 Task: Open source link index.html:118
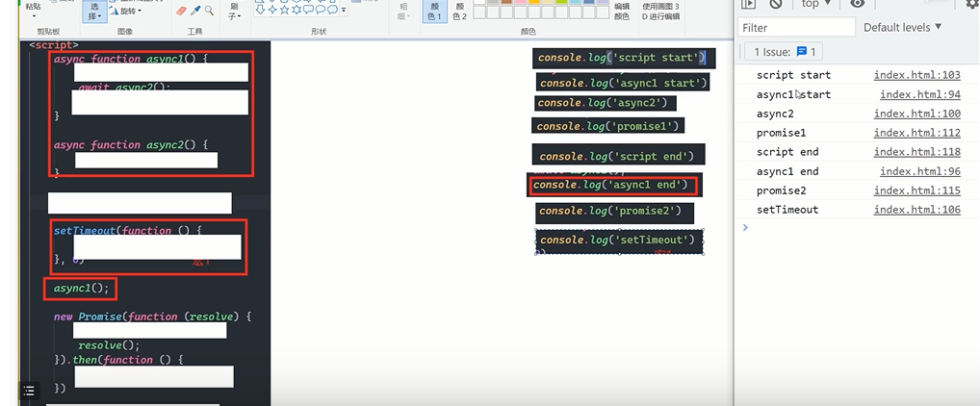(916, 152)
